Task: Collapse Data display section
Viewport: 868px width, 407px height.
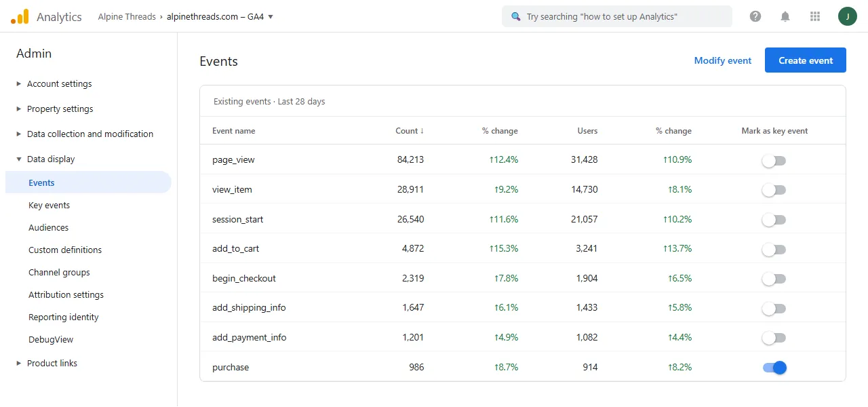Action: click(x=19, y=159)
